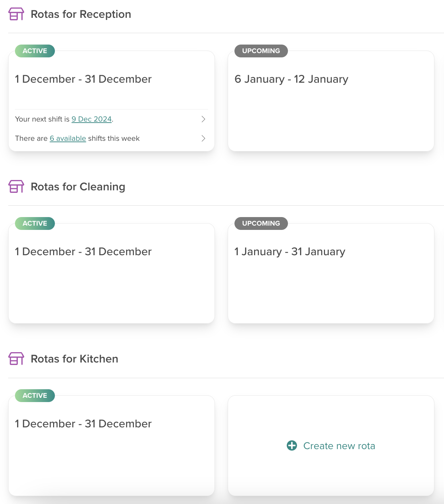Open Reception's 6 January - 12 January rota
444x504 pixels.
click(x=291, y=79)
